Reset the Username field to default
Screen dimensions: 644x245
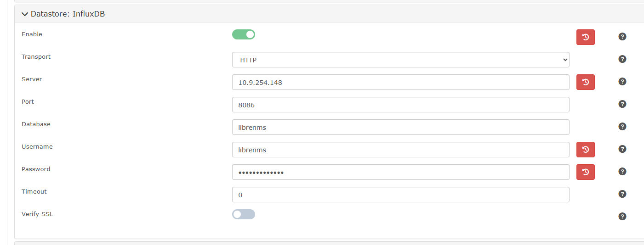[x=585, y=150]
